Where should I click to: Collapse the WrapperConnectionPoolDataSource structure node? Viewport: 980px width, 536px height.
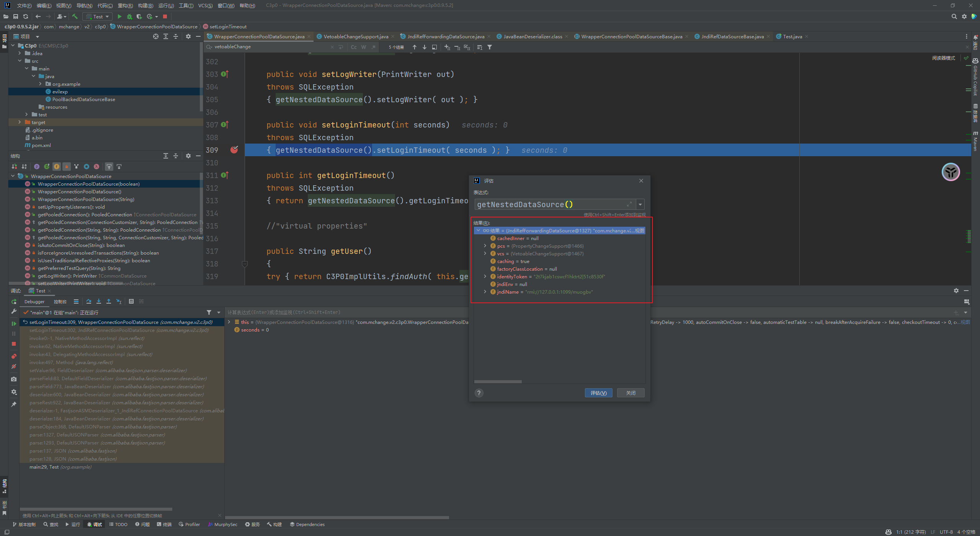(13, 176)
